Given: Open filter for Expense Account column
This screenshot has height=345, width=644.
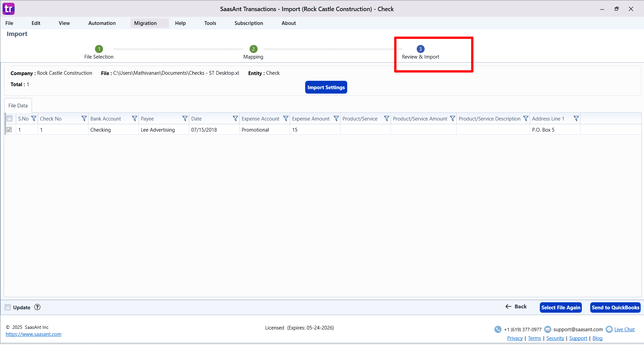Looking at the screenshot, I should tap(286, 118).
